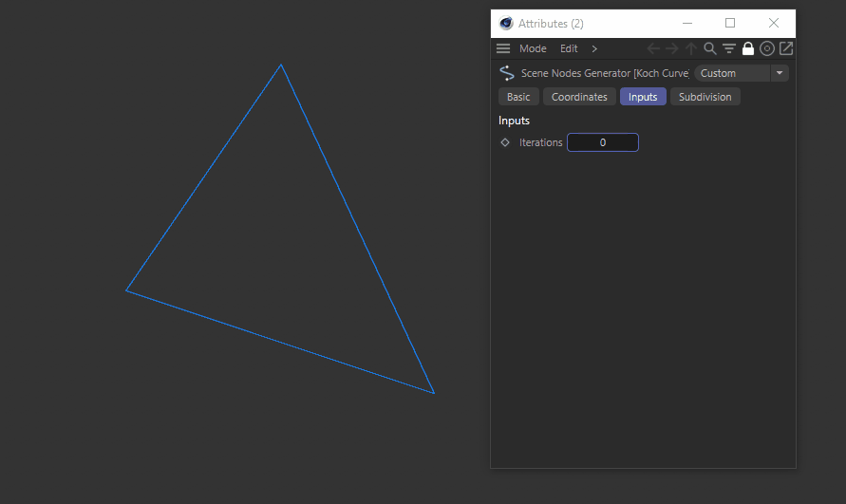Switch to the Subdivision tab

pos(705,97)
